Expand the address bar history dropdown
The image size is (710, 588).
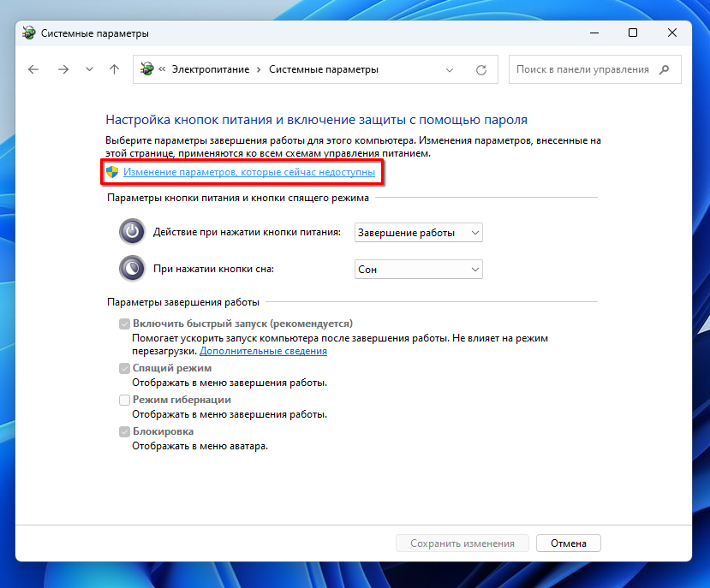[450, 70]
